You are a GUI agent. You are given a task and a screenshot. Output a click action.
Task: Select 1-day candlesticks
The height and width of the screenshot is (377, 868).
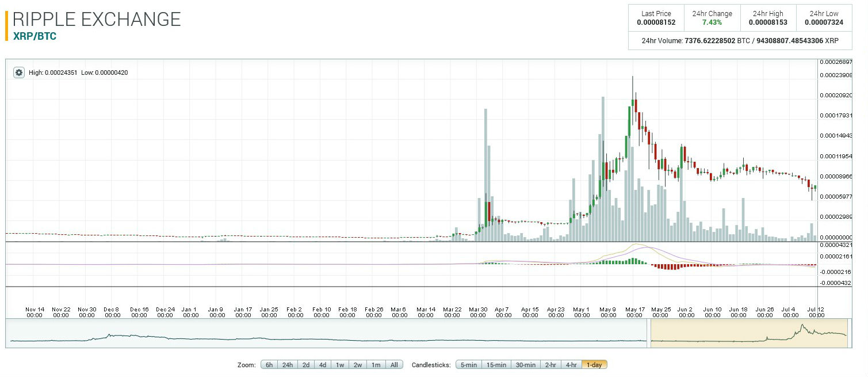click(594, 365)
